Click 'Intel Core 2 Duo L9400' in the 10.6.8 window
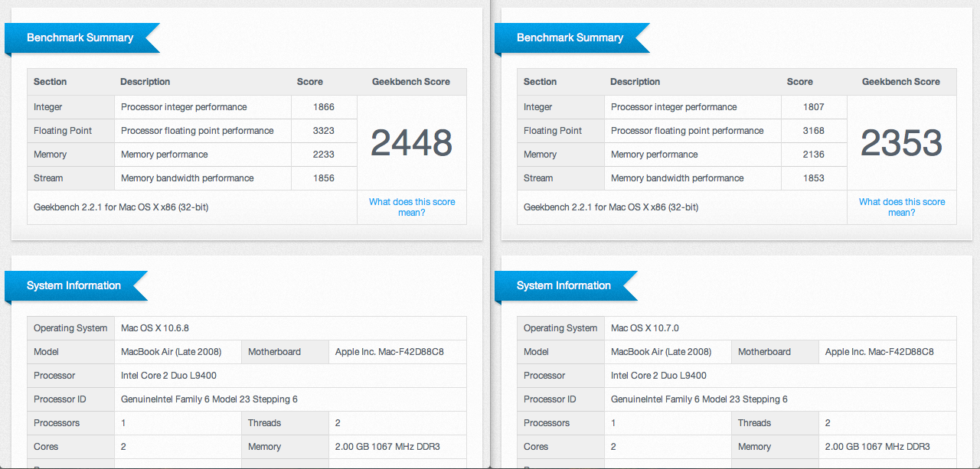Image resolution: width=980 pixels, height=469 pixels. click(169, 376)
